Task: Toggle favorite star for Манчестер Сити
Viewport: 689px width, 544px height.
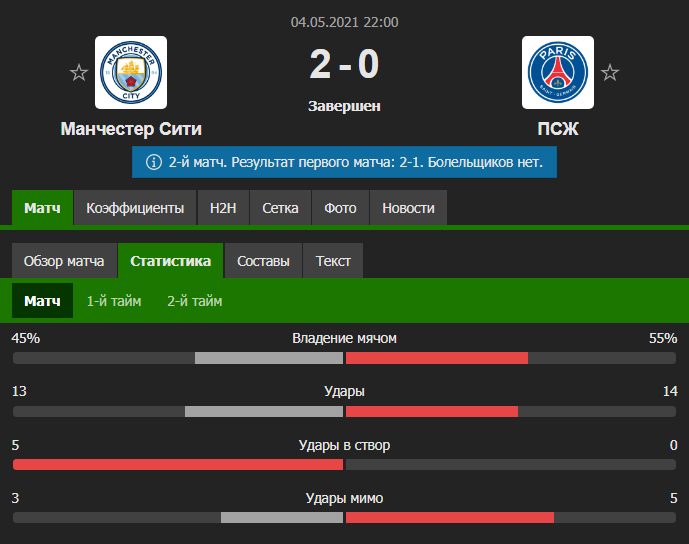Action: pos(78,73)
